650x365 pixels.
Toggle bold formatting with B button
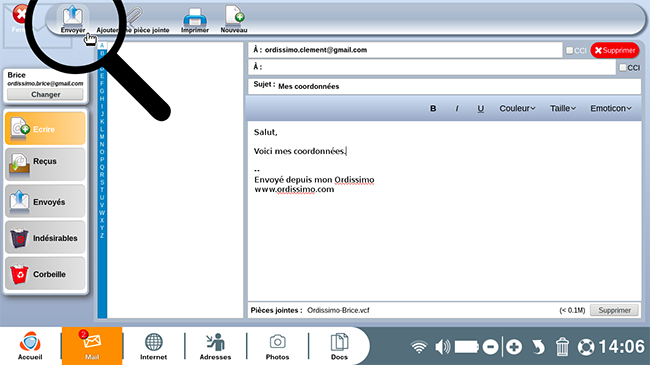click(x=433, y=108)
